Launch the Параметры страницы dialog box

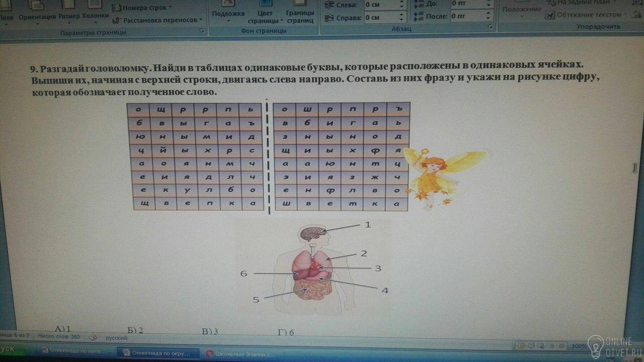tap(202, 31)
